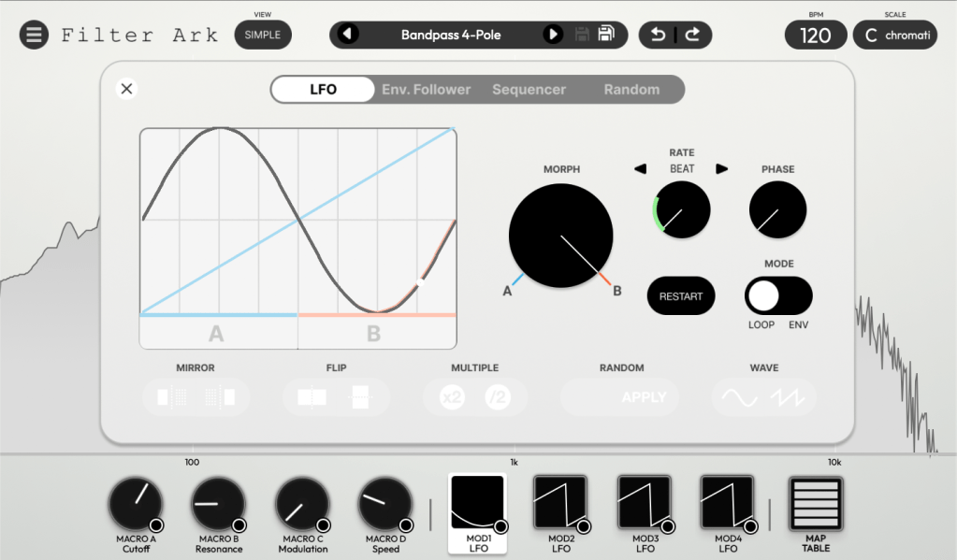Click the redo arrow icon
Viewport: 957px width, 560px height.
pos(692,35)
